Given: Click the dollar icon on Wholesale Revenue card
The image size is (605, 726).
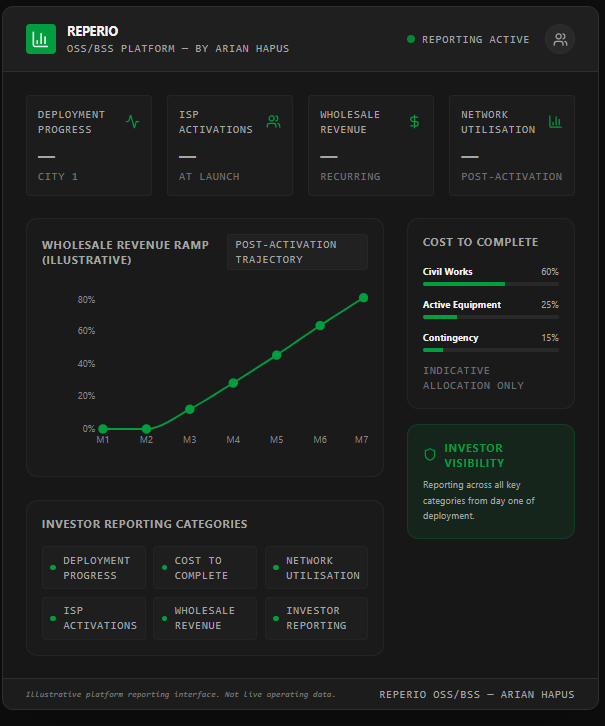Looking at the screenshot, I should tap(415, 122).
